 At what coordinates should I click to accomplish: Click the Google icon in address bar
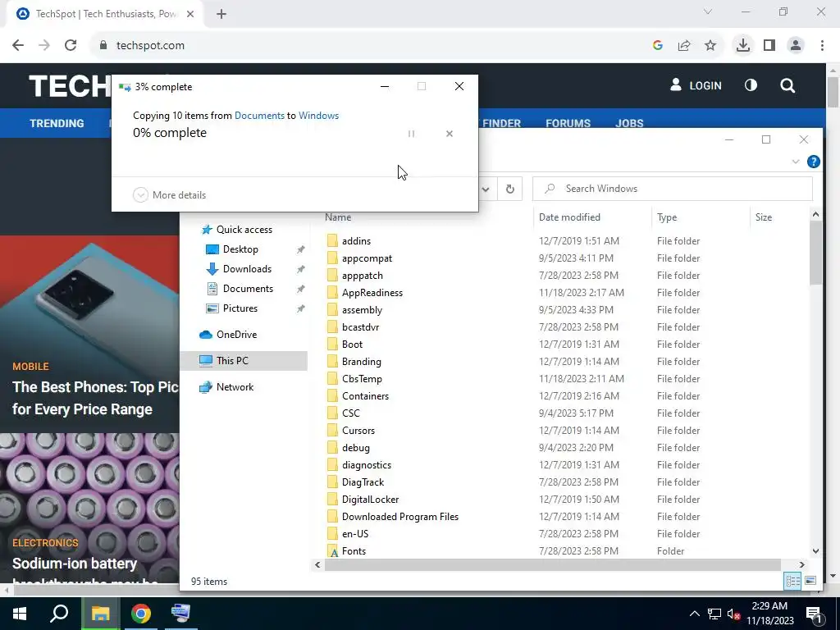coord(658,46)
